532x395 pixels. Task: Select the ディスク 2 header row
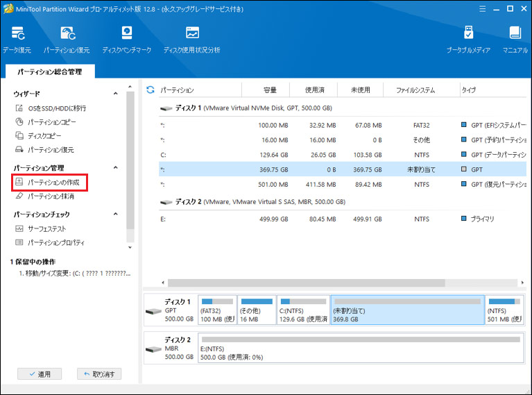coord(342,202)
